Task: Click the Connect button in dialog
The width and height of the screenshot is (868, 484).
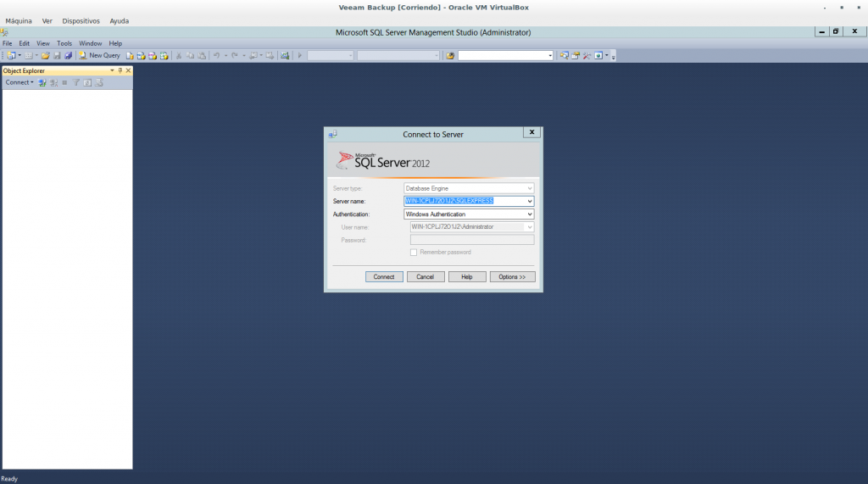Action: point(384,277)
